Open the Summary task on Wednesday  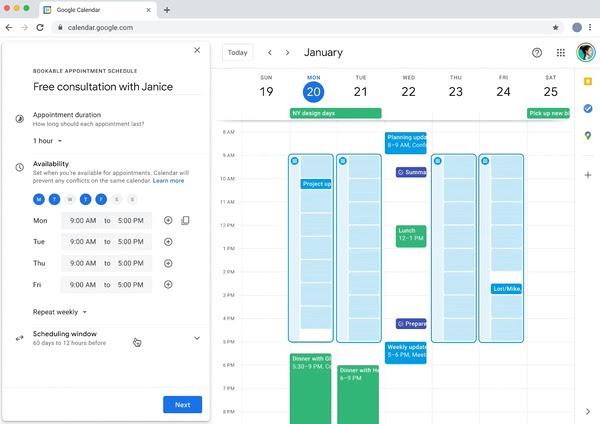(411, 172)
